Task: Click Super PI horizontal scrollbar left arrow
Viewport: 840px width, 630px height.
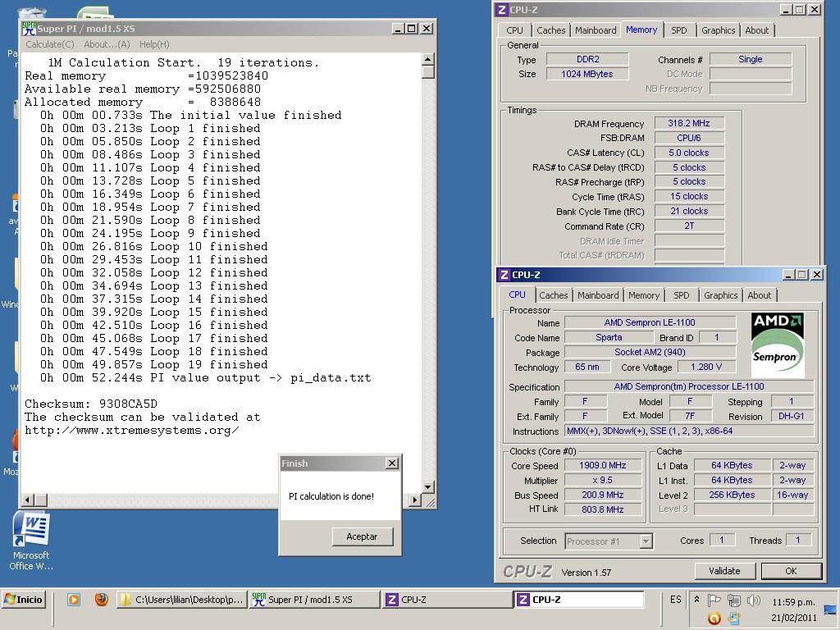Action: pyautogui.click(x=29, y=500)
